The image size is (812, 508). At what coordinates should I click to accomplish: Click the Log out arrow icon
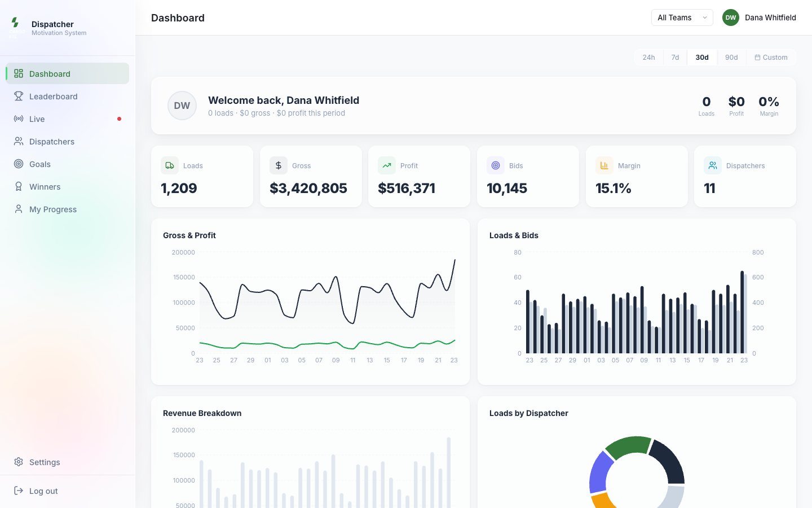click(19, 491)
